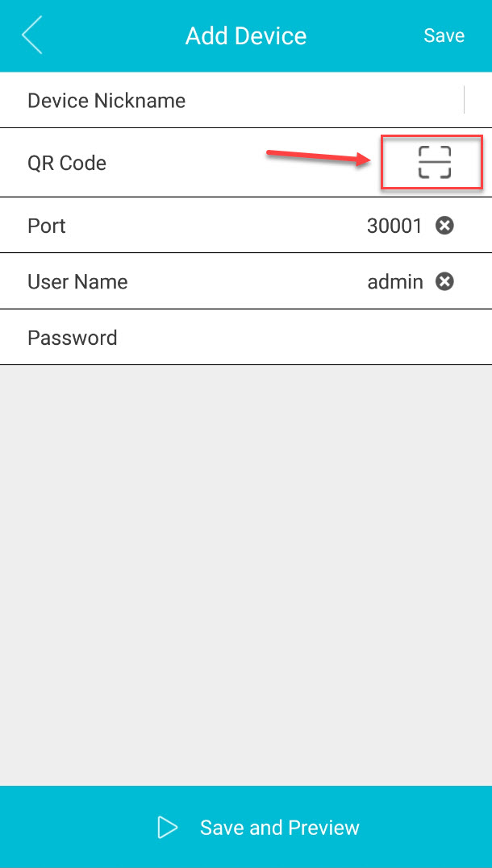Click the play triangle icon
The width and height of the screenshot is (492, 868).
tap(168, 828)
